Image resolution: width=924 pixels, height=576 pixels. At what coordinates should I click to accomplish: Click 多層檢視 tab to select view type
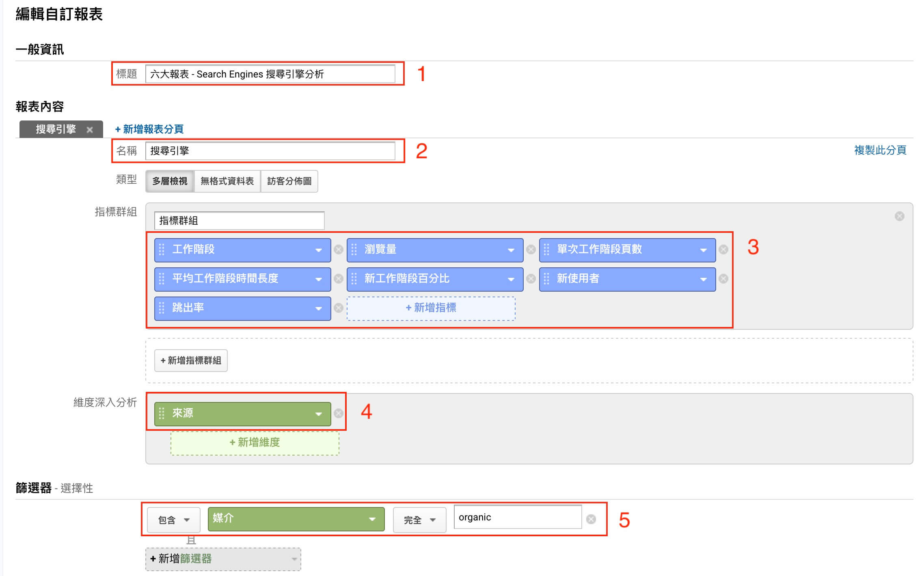(169, 181)
